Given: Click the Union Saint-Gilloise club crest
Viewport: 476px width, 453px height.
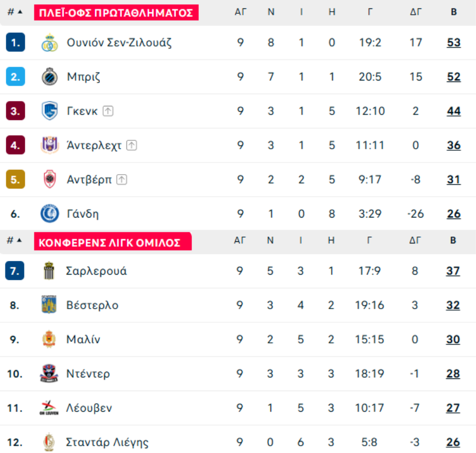Looking at the screenshot, I should click(x=50, y=42).
